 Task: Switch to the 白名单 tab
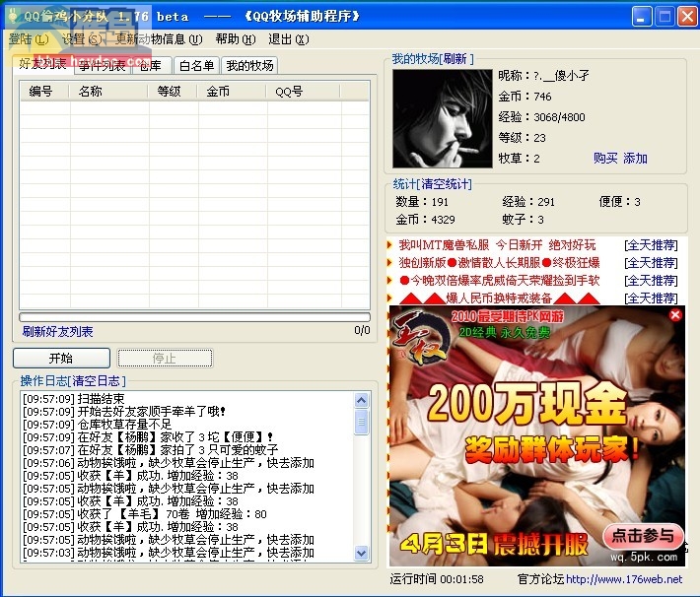coord(196,66)
